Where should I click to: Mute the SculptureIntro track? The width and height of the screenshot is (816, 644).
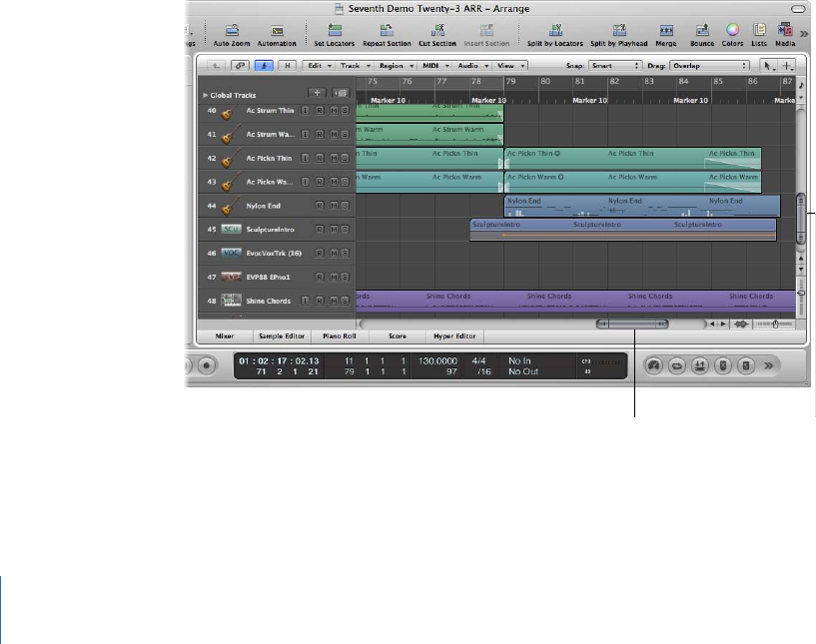coord(335,230)
